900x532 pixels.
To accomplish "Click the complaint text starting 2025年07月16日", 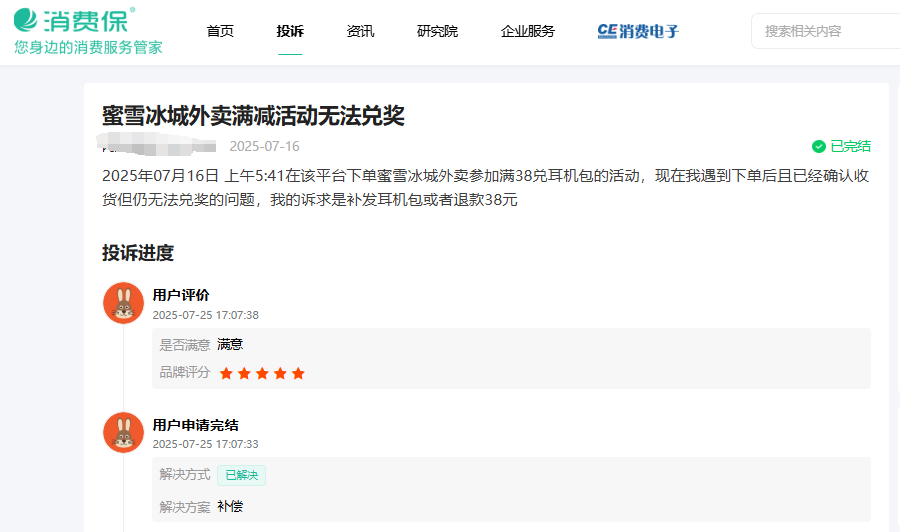I will click(x=486, y=188).
